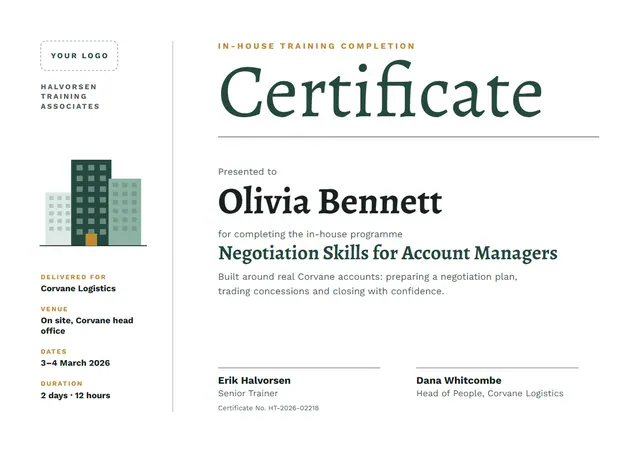Viewport: 640px width, 453px height.
Task: Select the description starting 'Built around real Corvane'
Action: coord(368,284)
